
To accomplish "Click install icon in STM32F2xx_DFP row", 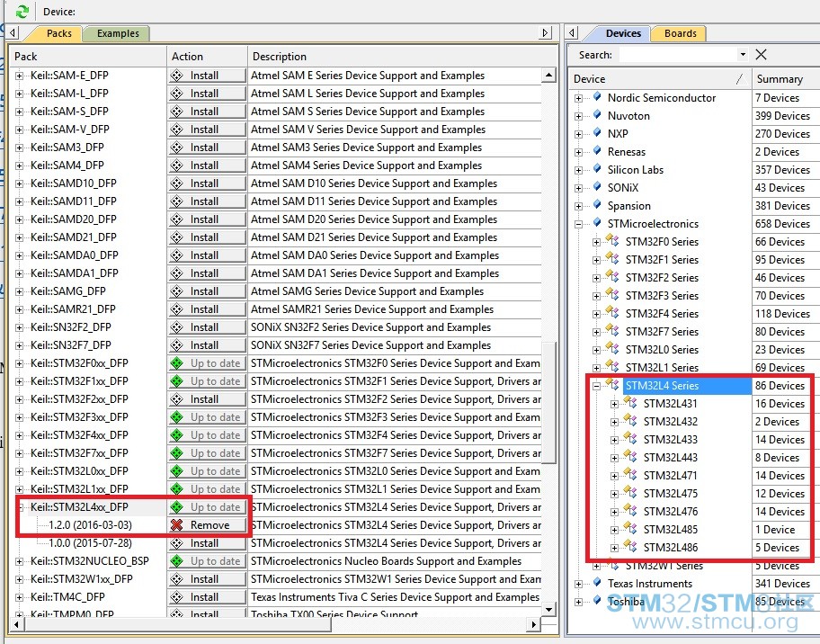I will click(x=177, y=399).
